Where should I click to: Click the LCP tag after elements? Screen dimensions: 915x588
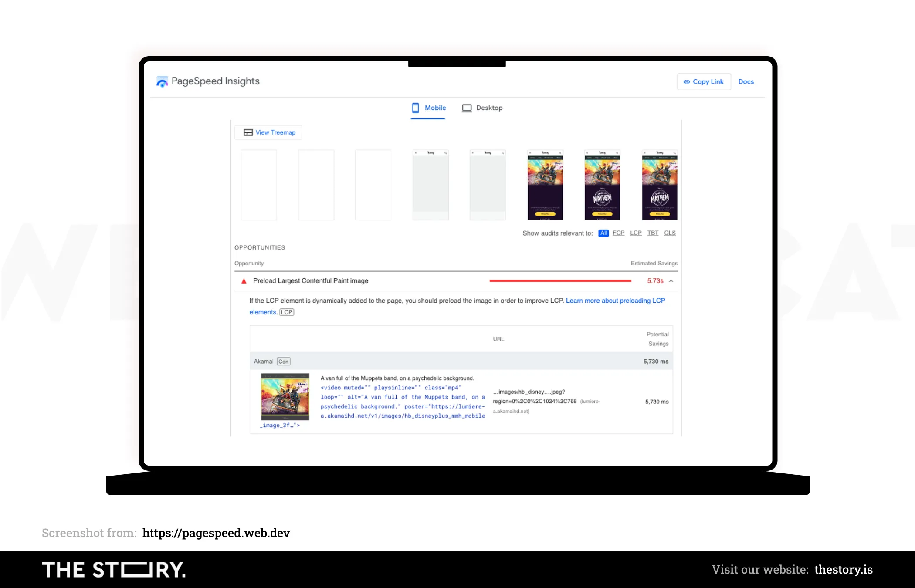pyautogui.click(x=287, y=312)
